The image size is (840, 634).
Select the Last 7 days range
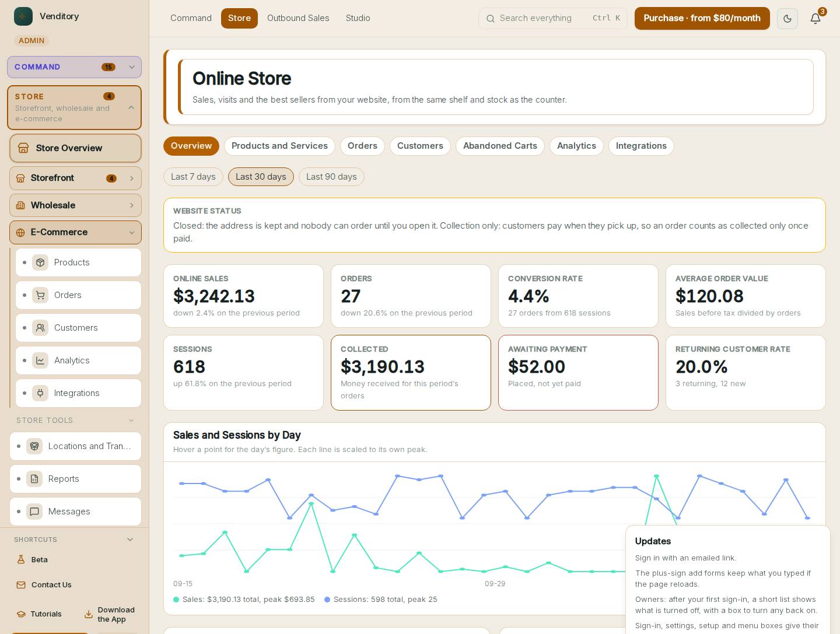pos(193,177)
